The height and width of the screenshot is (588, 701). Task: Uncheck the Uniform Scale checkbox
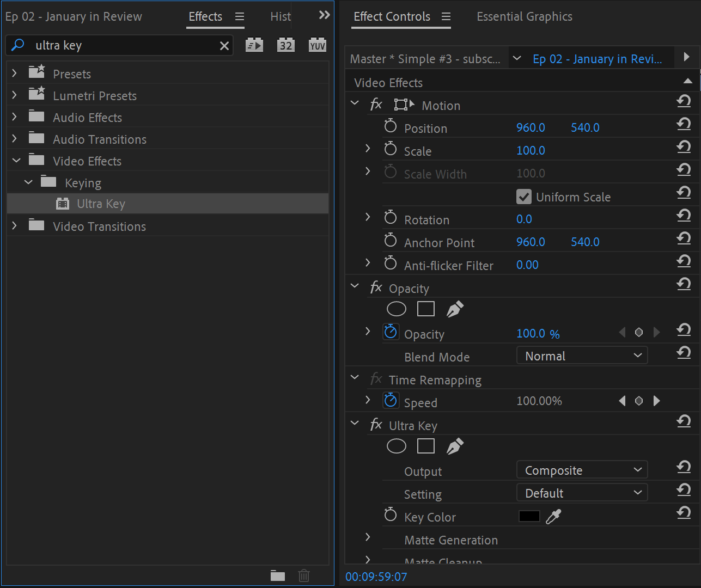(x=524, y=197)
